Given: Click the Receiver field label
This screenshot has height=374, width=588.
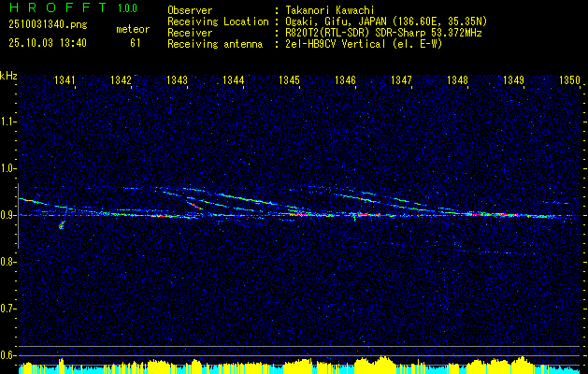Looking at the screenshot, I should coord(190,33).
